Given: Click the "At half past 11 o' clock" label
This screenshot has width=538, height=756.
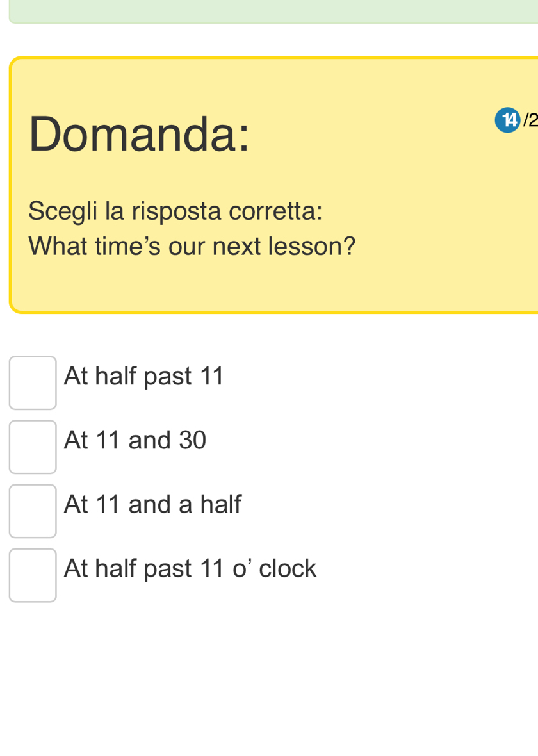Looking at the screenshot, I should [x=190, y=568].
